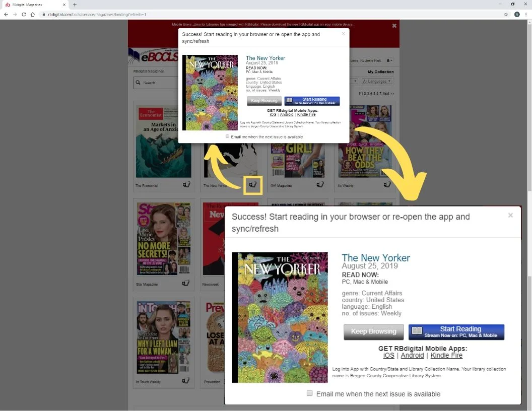Image resolution: width=532 pixels, height=411 pixels.
Task: Open the user account menu icon
Action: pyautogui.click(x=389, y=60)
